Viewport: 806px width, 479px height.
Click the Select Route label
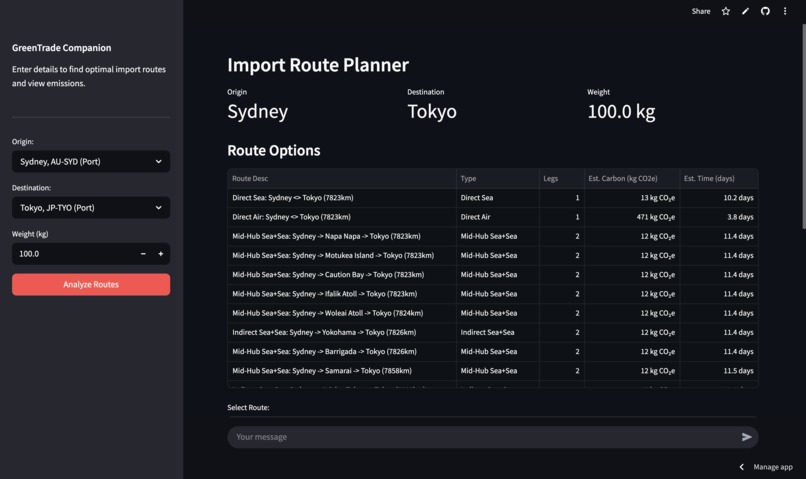click(x=248, y=408)
